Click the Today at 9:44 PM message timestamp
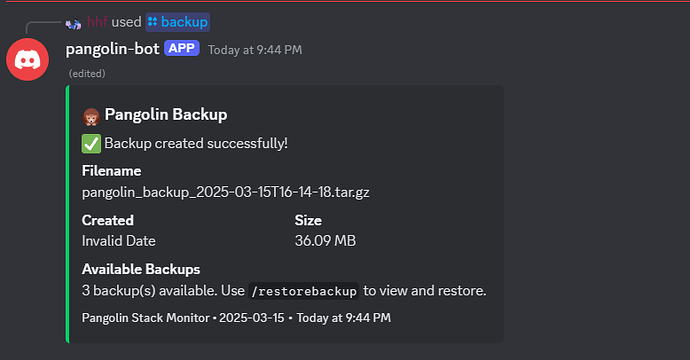 point(255,50)
